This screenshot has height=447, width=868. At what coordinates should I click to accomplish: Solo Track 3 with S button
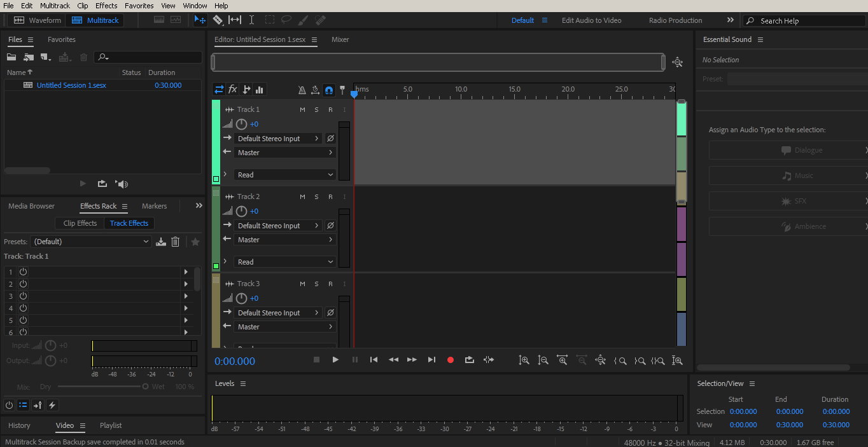pyautogui.click(x=316, y=284)
